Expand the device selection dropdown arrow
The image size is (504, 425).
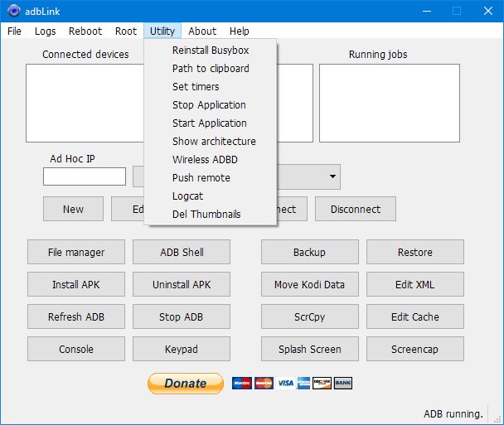click(332, 176)
